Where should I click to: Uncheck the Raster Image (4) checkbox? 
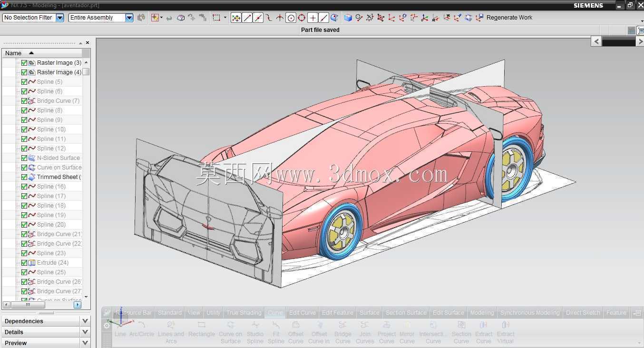coord(24,72)
